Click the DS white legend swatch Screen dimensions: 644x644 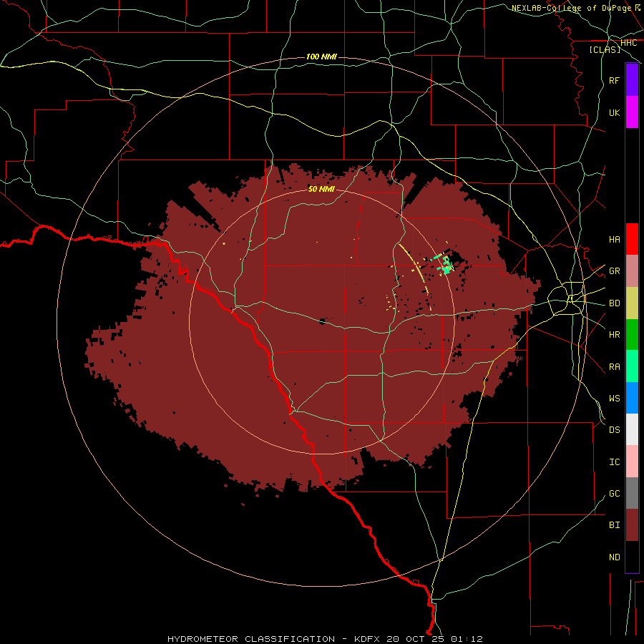tap(632, 429)
